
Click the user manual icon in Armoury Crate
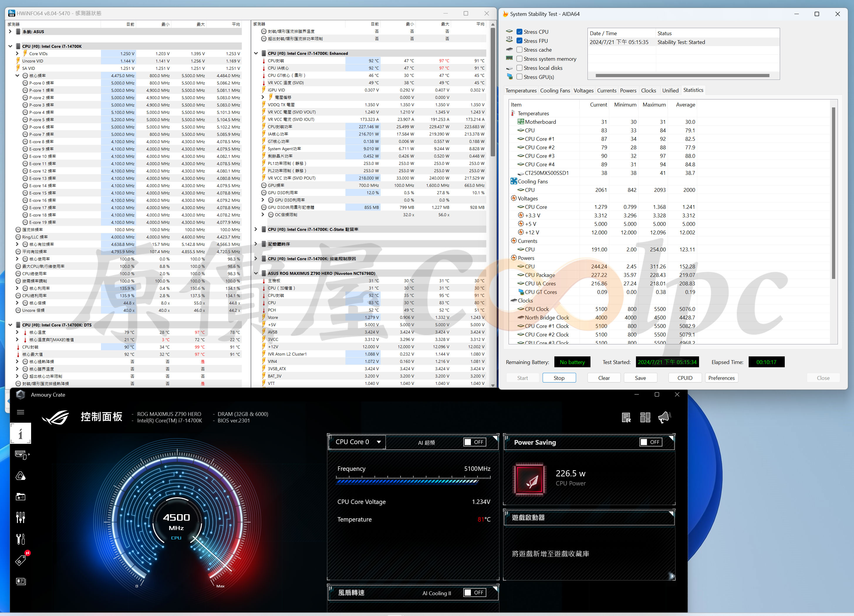[x=626, y=417]
